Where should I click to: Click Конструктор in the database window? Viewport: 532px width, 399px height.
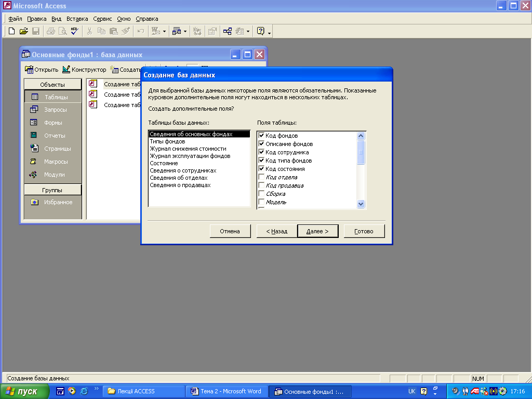point(85,70)
